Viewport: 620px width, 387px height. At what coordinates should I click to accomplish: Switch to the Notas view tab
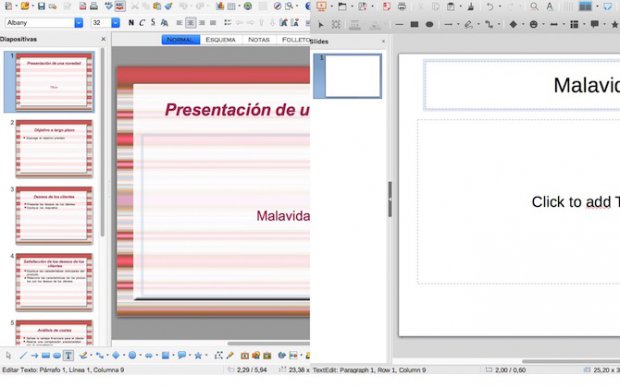tap(259, 40)
